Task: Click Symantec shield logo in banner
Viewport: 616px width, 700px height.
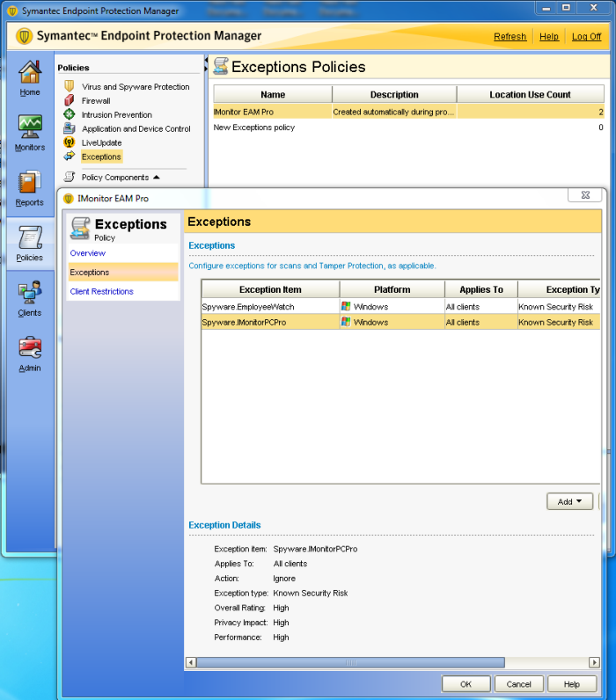Action: [x=24, y=36]
